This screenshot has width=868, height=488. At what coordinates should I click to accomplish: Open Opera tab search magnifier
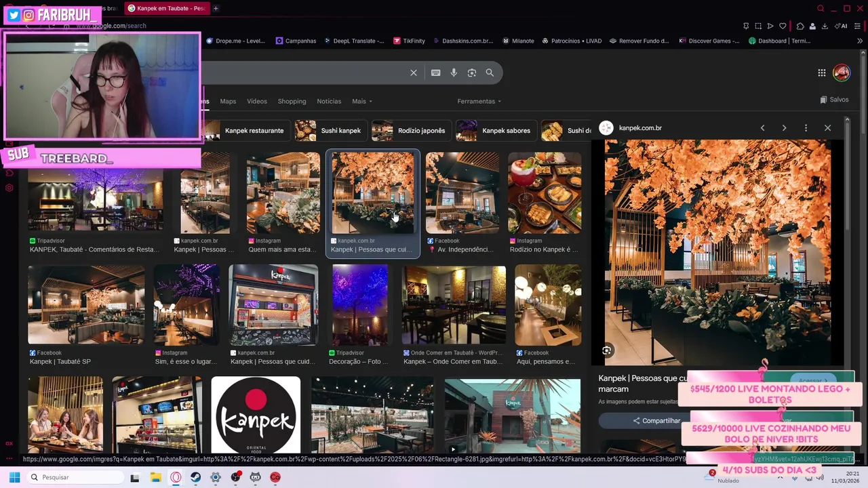(821, 9)
